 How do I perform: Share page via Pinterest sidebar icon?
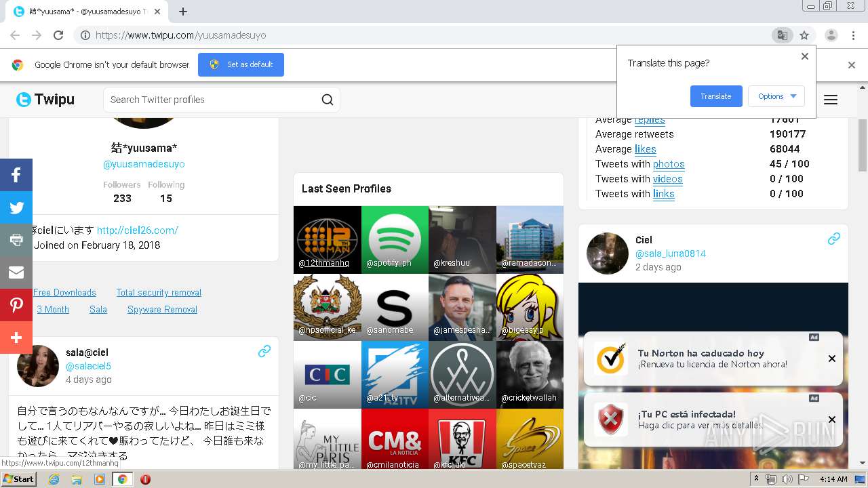16,305
